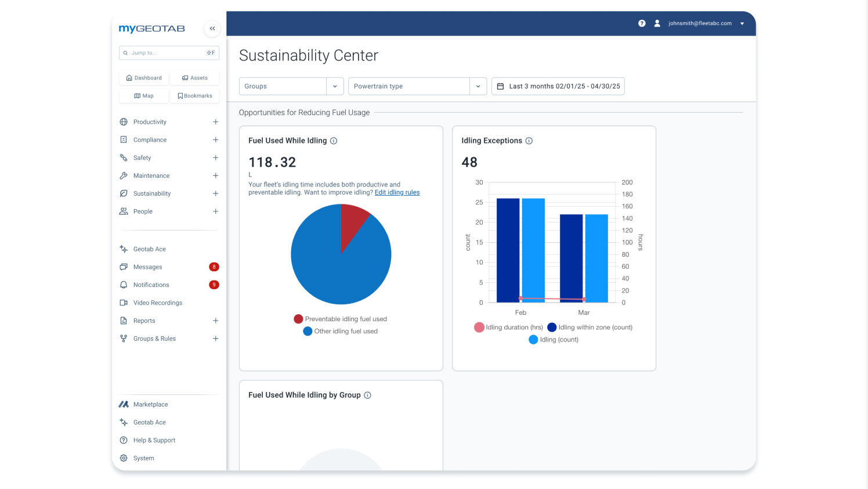Open the Map view

tap(143, 95)
